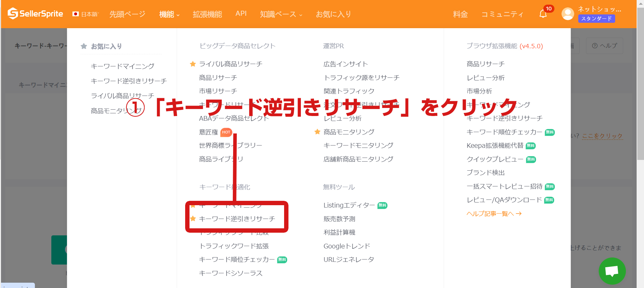Open ABAデータ商品セレクト
Screen dimensions: 644x288
[x=234, y=118]
